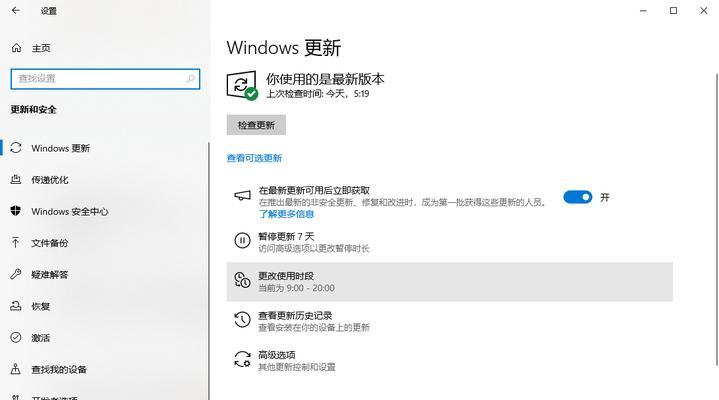Click the 查看安装在你的设备上的更新 text
This screenshot has width=719, height=400.
tap(314, 327)
